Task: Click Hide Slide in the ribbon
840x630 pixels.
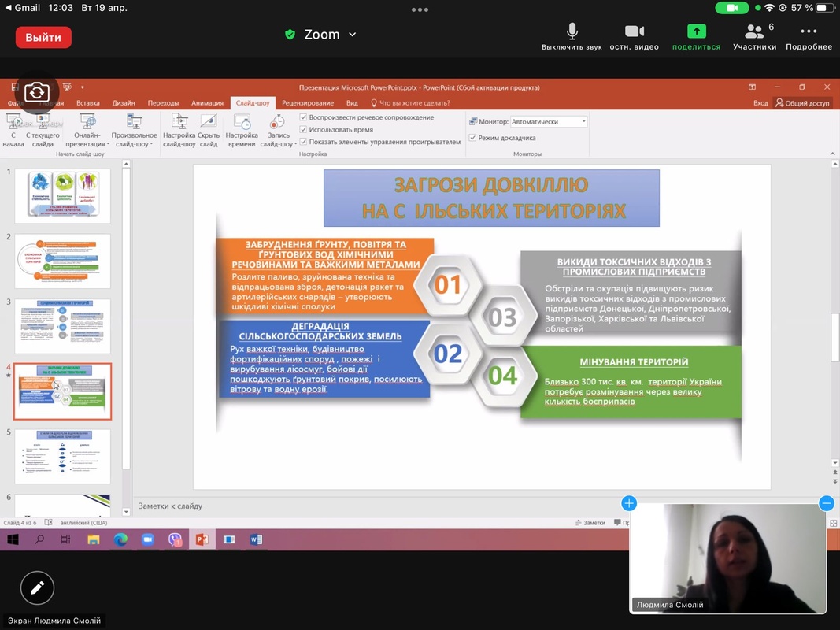Action: tap(209, 130)
